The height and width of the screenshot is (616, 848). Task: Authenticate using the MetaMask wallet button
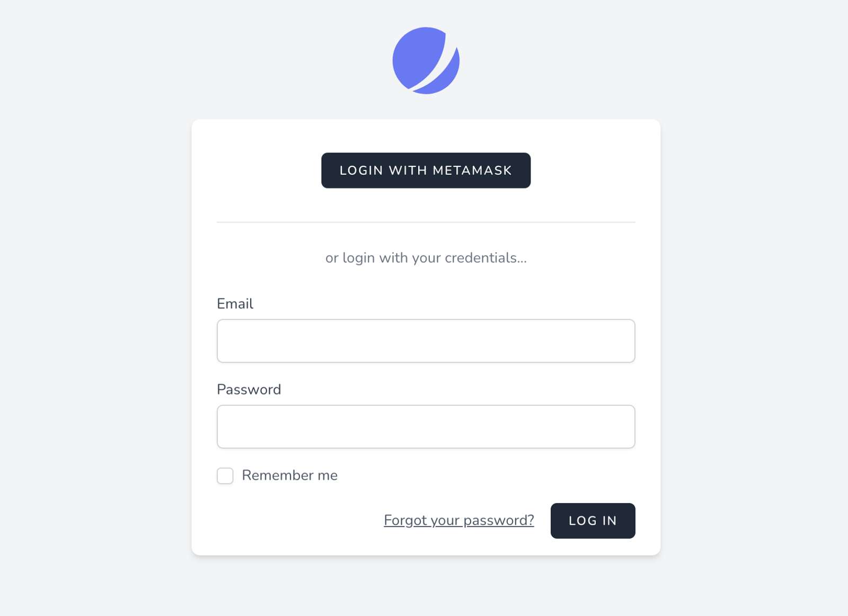pyautogui.click(x=426, y=171)
